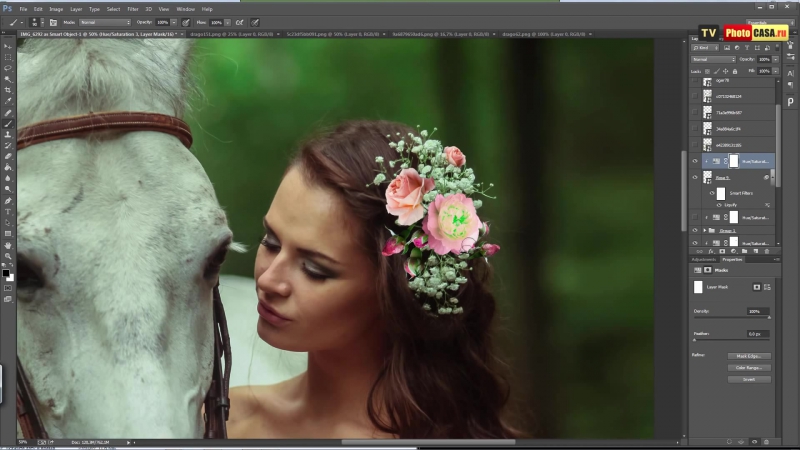Viewport: 800px width, 450px height.
Task: Select the Zoom tool in the toolbox
Action: (x=8, y=256)
